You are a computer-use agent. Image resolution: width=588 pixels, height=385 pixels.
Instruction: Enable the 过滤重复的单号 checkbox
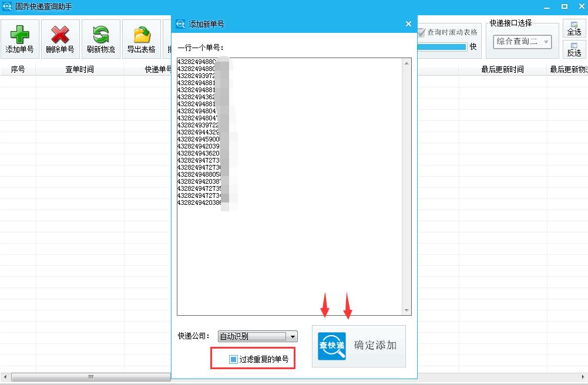coord(233,359)
